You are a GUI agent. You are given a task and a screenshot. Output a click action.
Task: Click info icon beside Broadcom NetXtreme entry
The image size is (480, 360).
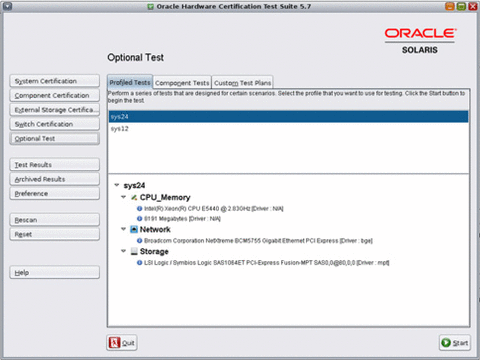pos(140,241)
